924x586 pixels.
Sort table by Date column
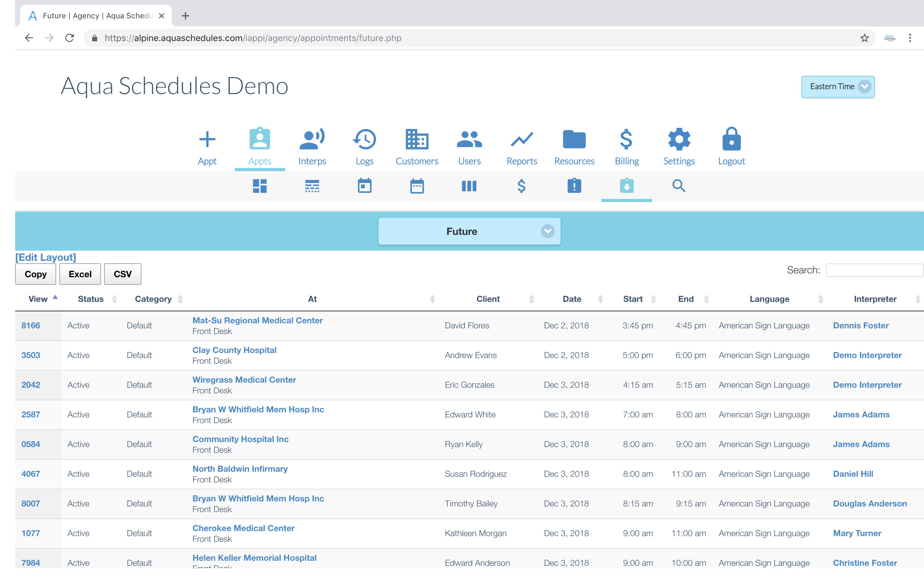572,299
